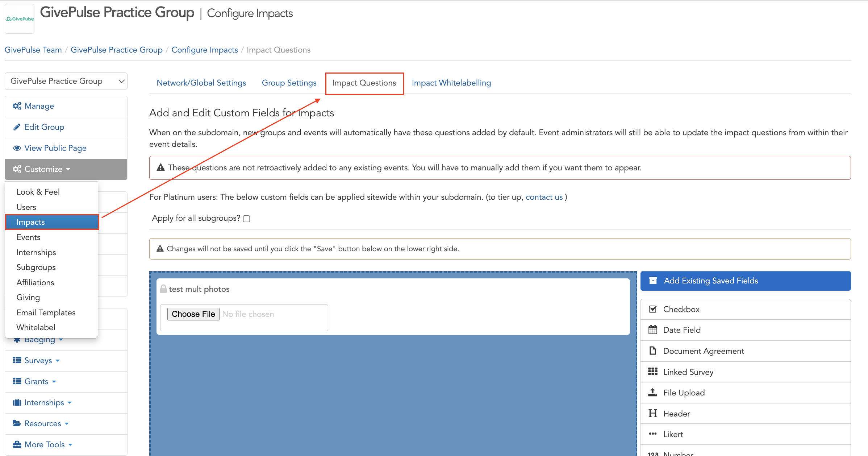Select Look & Feel menu entry

click(x=52, y=192)
